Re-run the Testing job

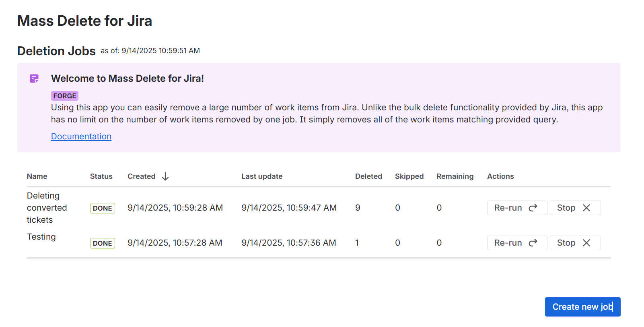pyautogui.click(x=517, y=243)
